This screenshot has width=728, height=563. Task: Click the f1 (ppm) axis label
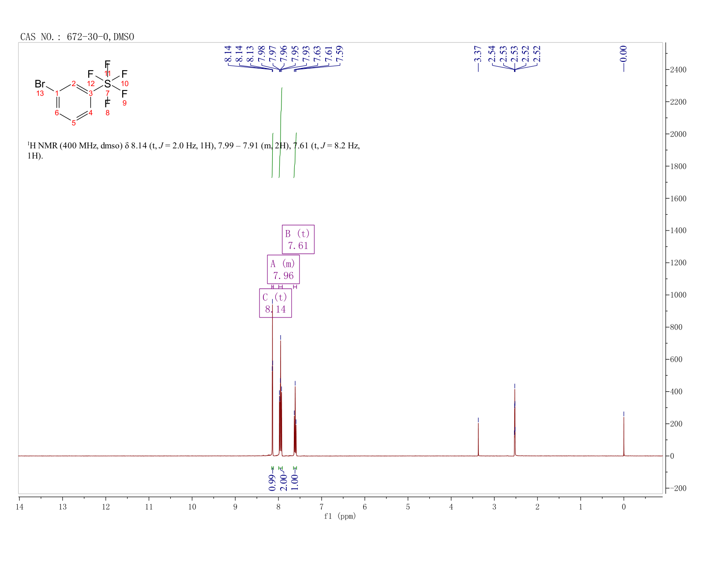click(340, 516)
